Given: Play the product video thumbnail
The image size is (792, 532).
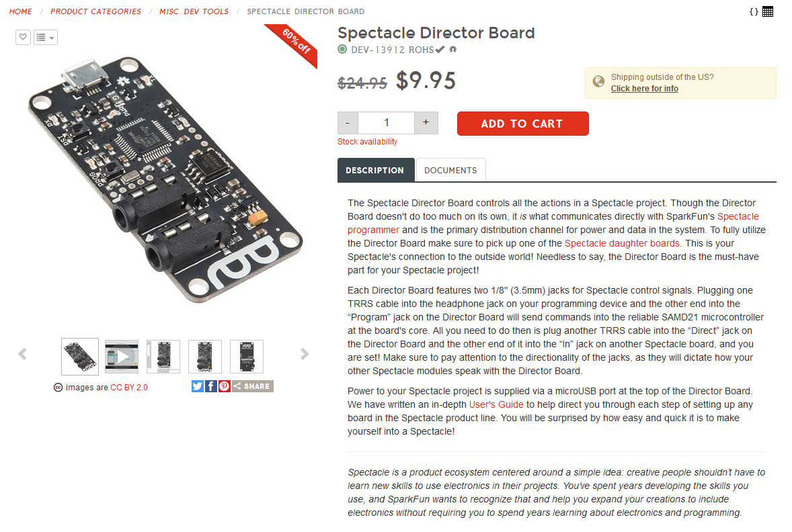Looking at the screenshot, I should coord(122,357).
